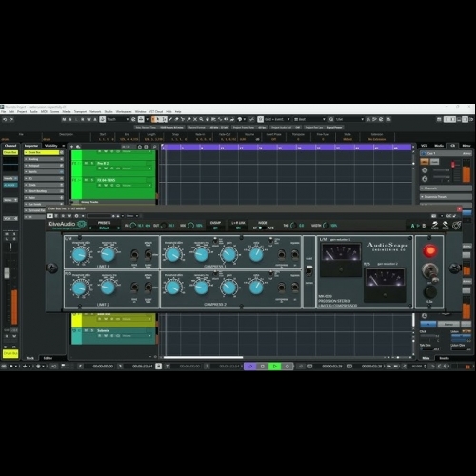Screen dimensions: 476x476
Task: Click the Quantize Q icon
Action: point(331,119)
